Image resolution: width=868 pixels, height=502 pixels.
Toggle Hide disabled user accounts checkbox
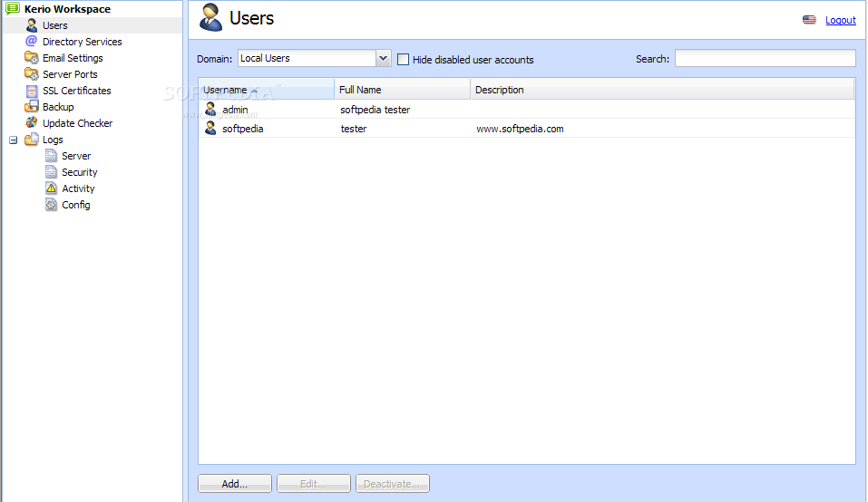click(x=404, y=59)
